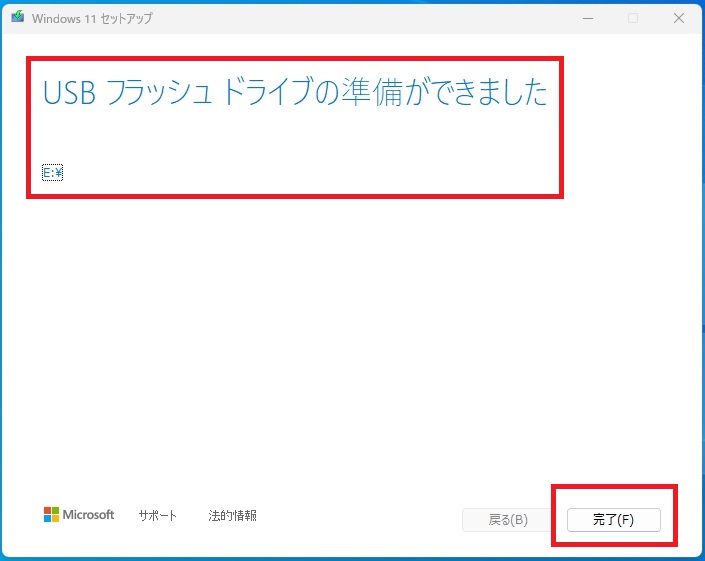Click the window title Windows 11 セットアップ
The image size is (705, 561).
[92, 18]
